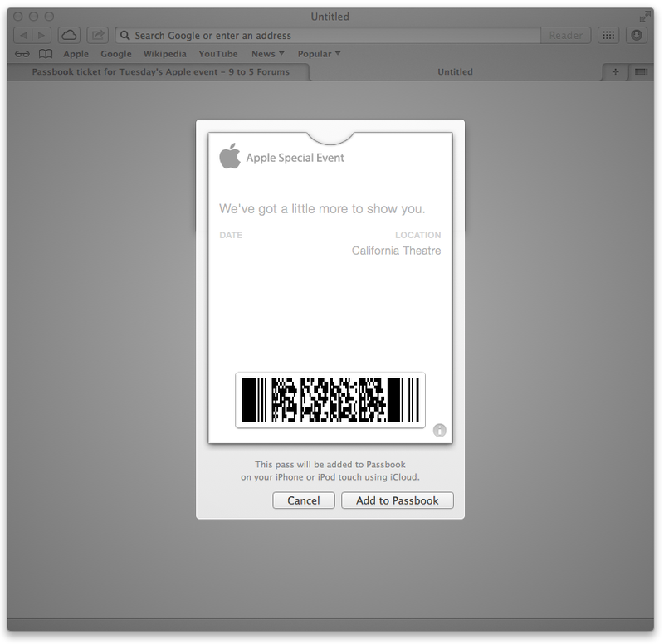Image resolution: width=664 pixels, height=644 pixels.
Task: Open the Bookmarks book icon
Action: coord(46,54)
